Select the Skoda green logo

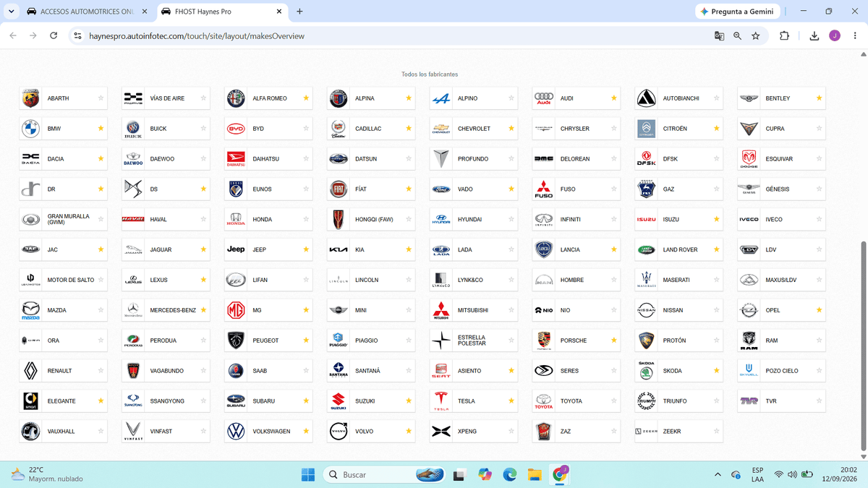click(647, 371)
